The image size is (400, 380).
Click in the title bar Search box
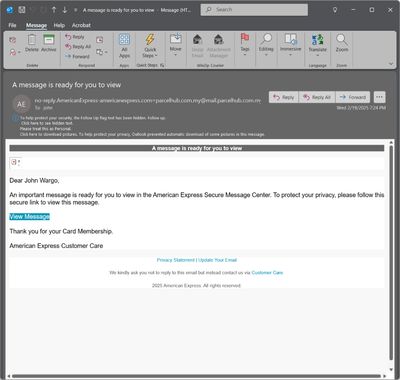pyautogui.click(x=254, y=10)
